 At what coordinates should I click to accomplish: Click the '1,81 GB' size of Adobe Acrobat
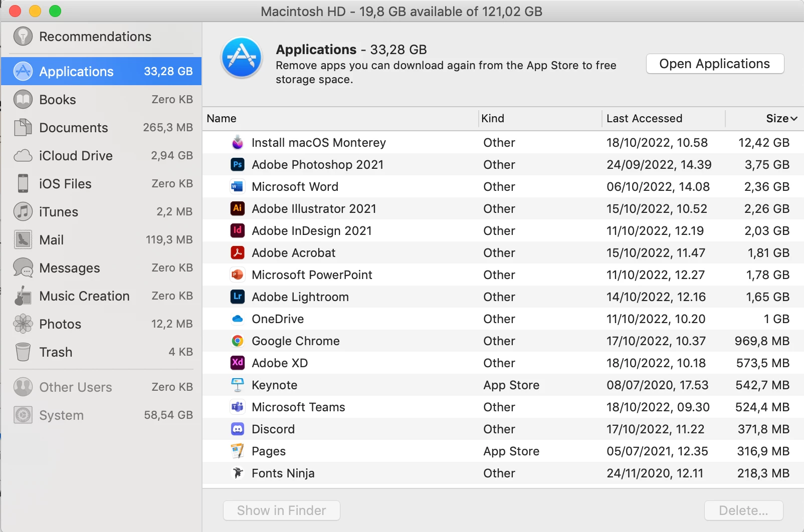[769, 253]
